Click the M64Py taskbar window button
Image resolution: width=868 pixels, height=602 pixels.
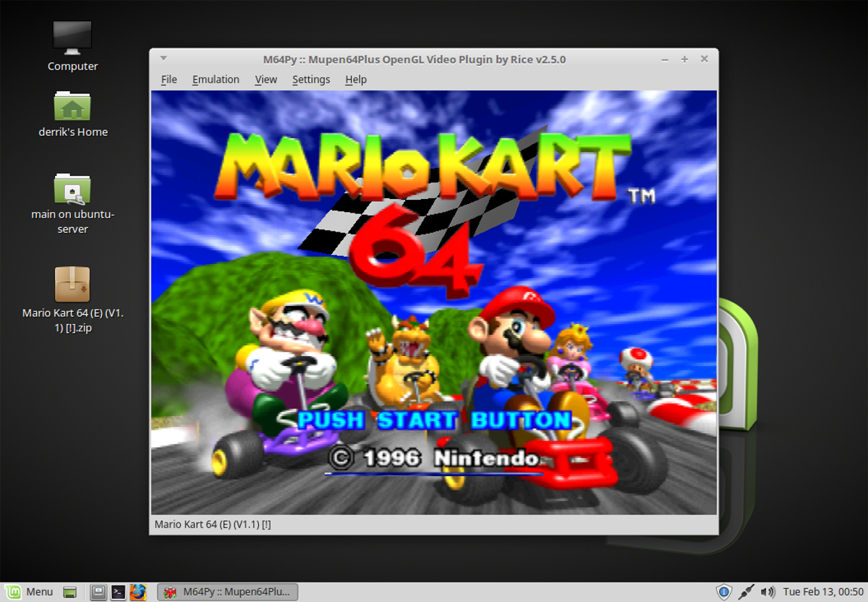pos(228,592)
